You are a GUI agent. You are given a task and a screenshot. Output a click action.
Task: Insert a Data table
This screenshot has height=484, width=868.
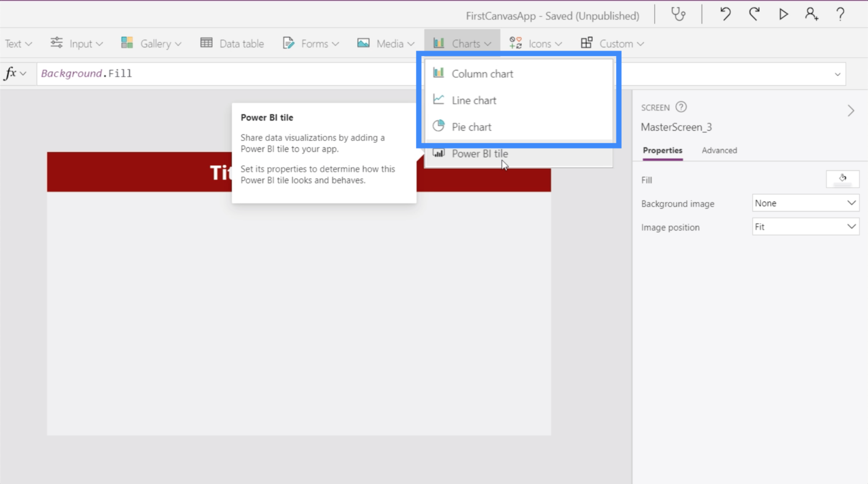point(233,44)
